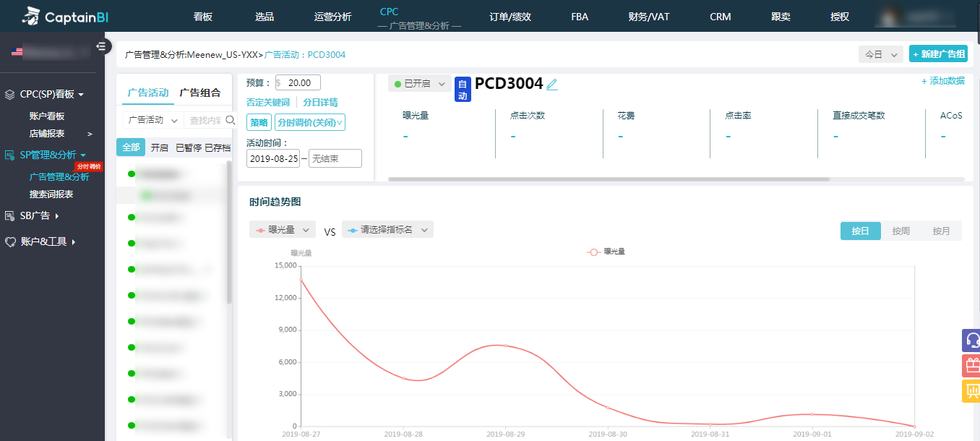Click the start date field 2019-08-25
The width and height of the screenshot is (980, 441).
point(273,159)
